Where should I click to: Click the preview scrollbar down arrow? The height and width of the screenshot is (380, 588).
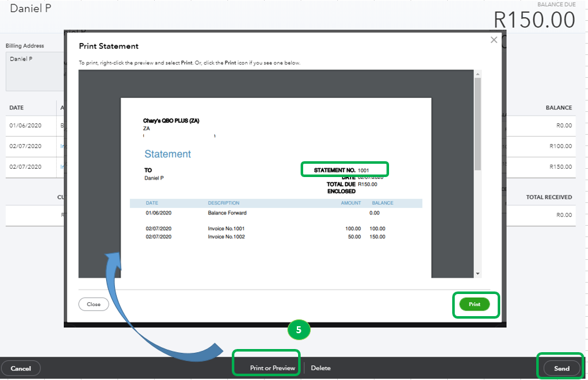pos(477,274)
